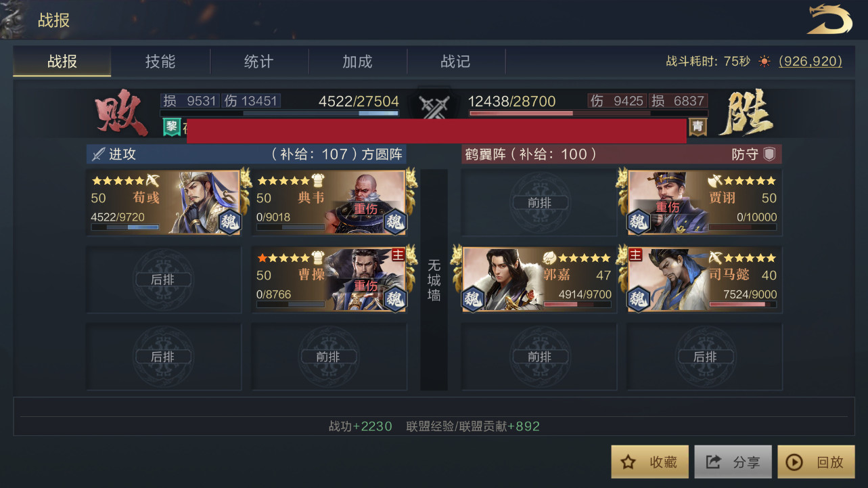Switch to the 技能 tab
The height and width of the screenshot is (488, 868).
click(160, 62)
